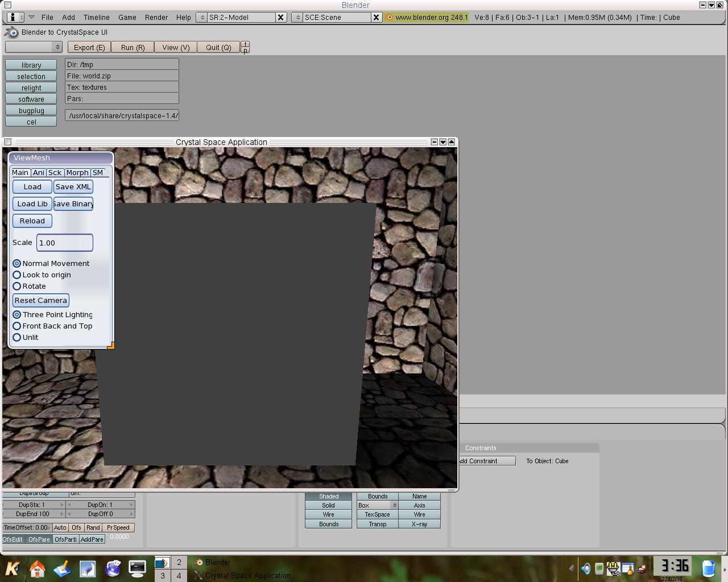Collapse menus with the header triangle
This screenshot has height=582, width=728.
coord(31,18)
